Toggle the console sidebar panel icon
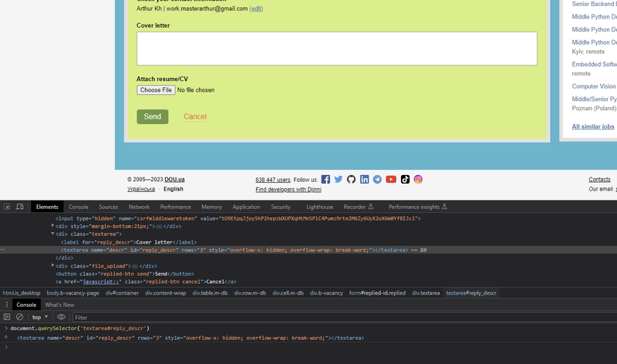This screenshot has width=617, height=364. pos(7,317)
